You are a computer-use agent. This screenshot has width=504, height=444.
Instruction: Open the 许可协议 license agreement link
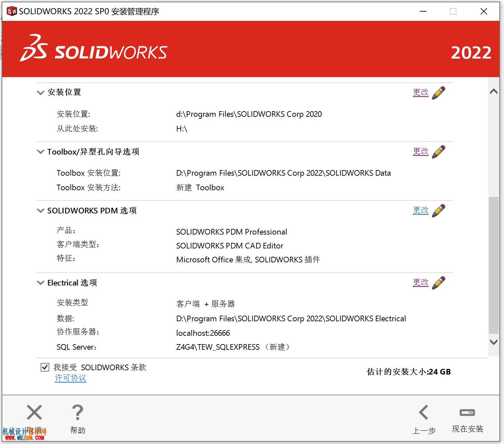(x=70, y=378)
